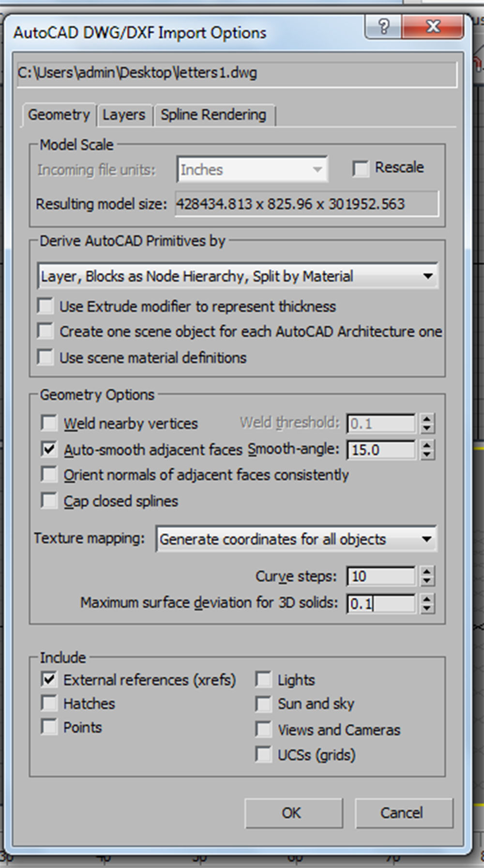Open the Derive AutoCAD Primitives dropdown

pyautogui.click(x=238, y=276)
